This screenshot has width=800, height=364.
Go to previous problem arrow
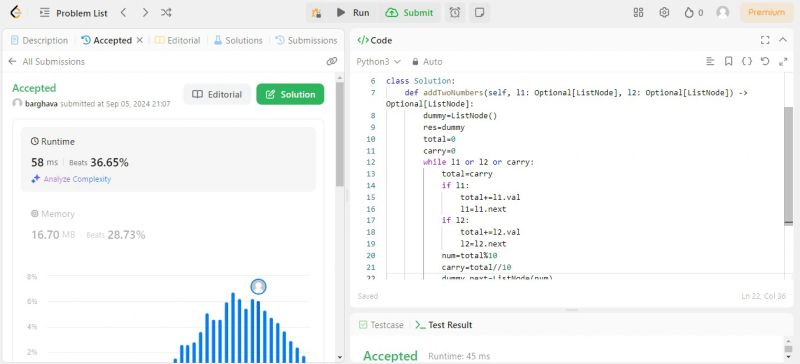(123, 13)
